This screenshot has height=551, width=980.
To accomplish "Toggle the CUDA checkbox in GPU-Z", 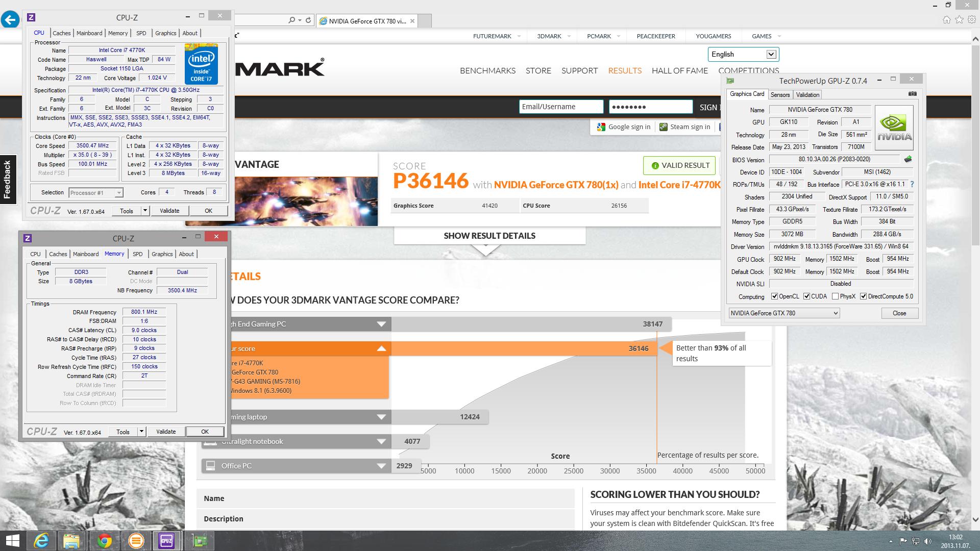I will (x=806, y=296).
